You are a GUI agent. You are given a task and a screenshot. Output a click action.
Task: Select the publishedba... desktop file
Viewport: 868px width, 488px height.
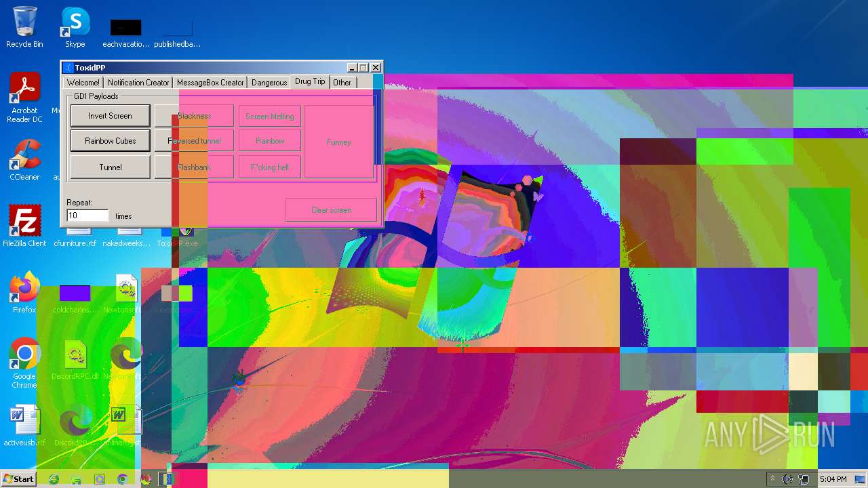click(177, 33)
